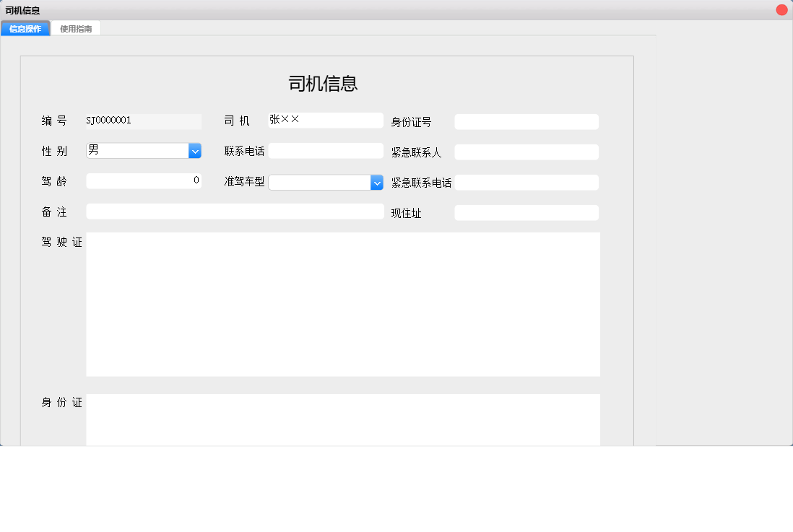Click the 联系电话 label
Viewport: 793px width, 532px height.
coord(244,151)
